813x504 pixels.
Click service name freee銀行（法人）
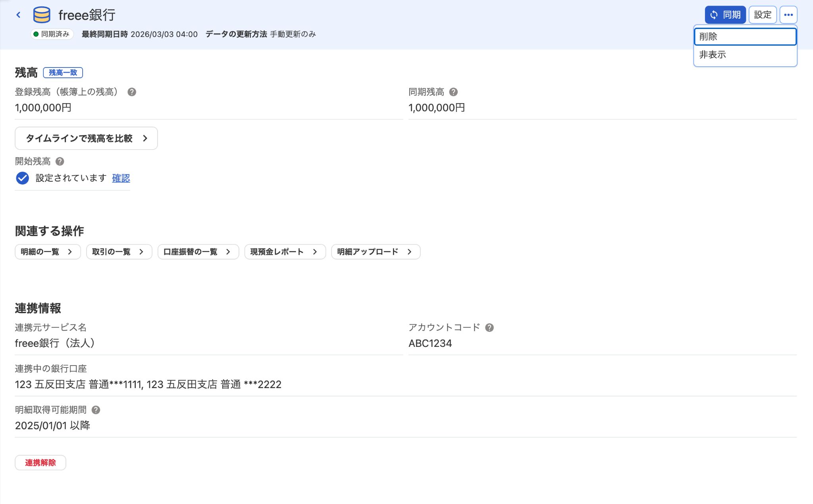(55, 343)
